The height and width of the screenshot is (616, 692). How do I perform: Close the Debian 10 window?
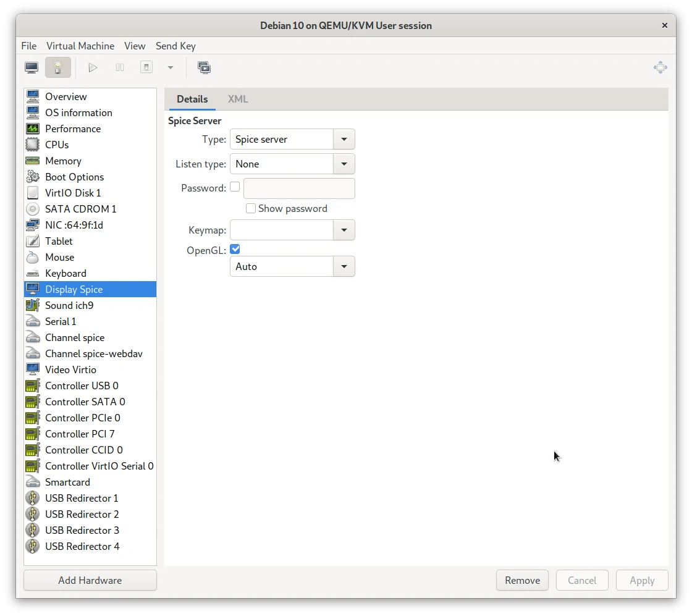coord(664,25)
